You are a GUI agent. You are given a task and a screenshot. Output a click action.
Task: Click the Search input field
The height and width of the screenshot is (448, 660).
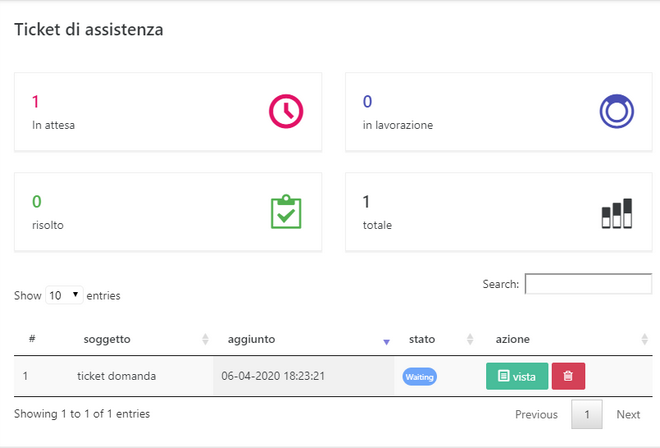588,284
